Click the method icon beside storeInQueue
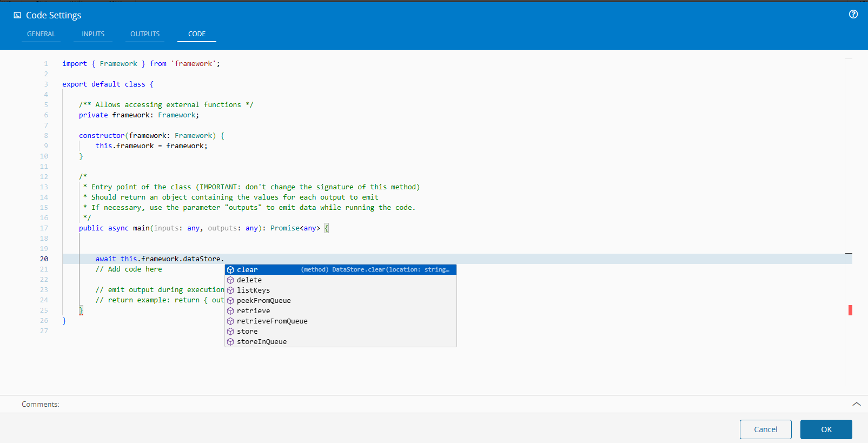This screenshot has height=443, width=868. (x=230, y=342)
